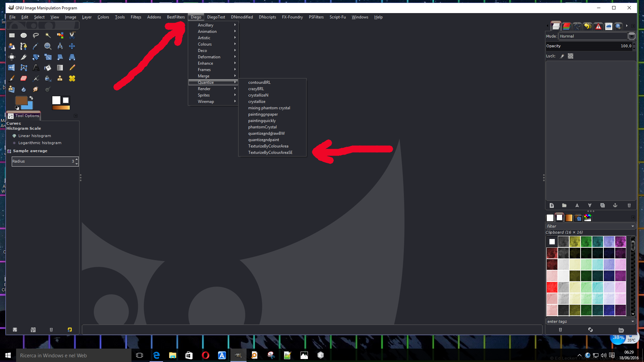The height and width of the screenshot is (362, 644).
Task: Select the Heal bandage tool
Action: [72, 78]
